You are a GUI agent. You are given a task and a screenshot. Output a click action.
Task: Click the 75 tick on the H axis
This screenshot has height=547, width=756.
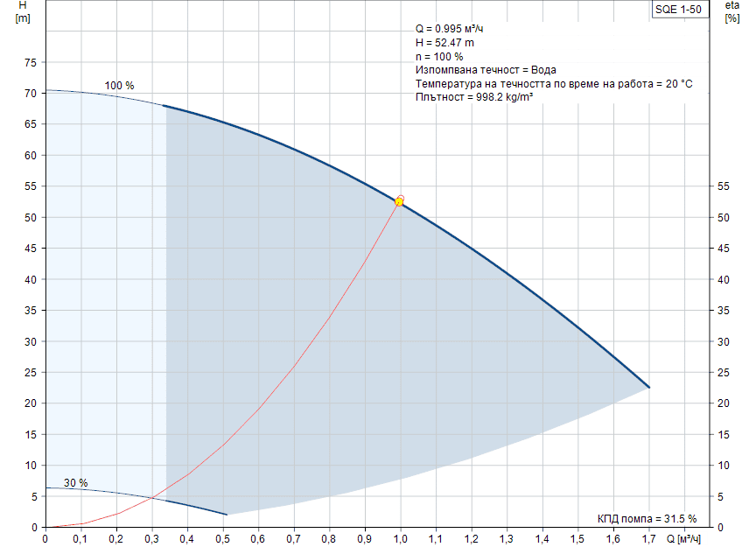pyautogui.click(x=30, y=63)
